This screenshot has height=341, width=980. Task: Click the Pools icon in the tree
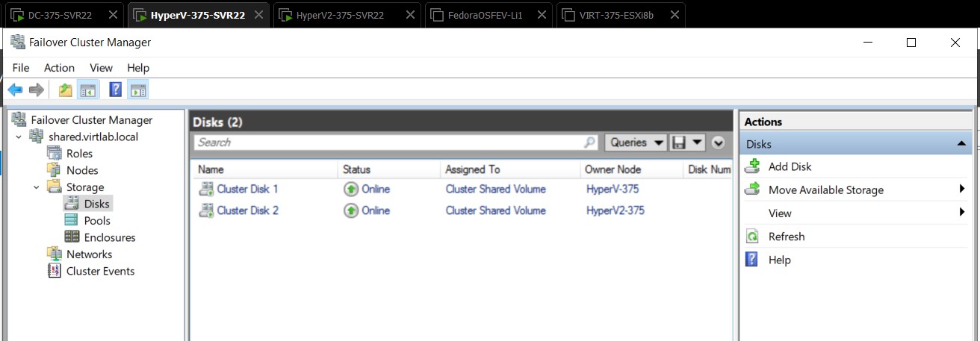(x=72, y=220)
